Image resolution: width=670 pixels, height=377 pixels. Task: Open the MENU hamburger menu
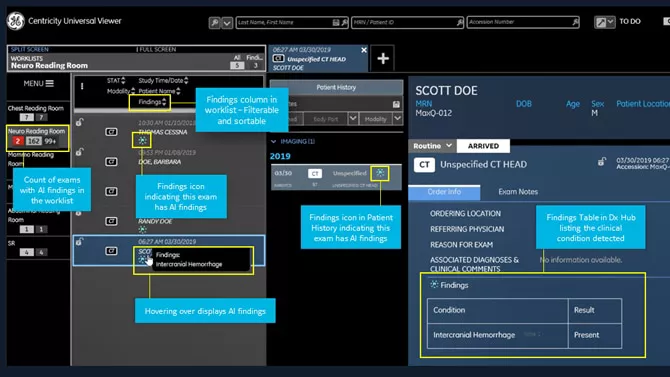tap(38, 83)
